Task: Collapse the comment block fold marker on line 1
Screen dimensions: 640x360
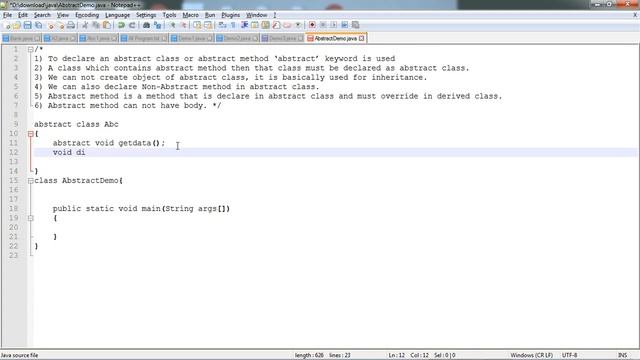Action: click(31, 49)
